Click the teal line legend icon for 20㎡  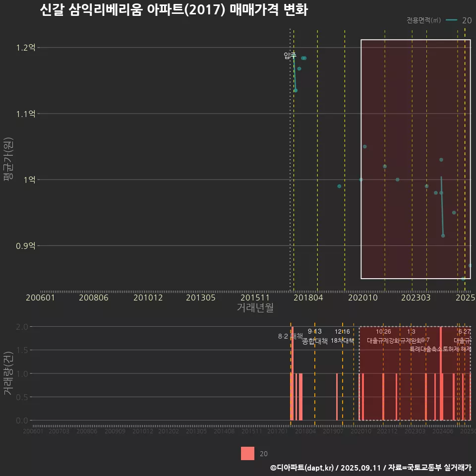[451, 20]
